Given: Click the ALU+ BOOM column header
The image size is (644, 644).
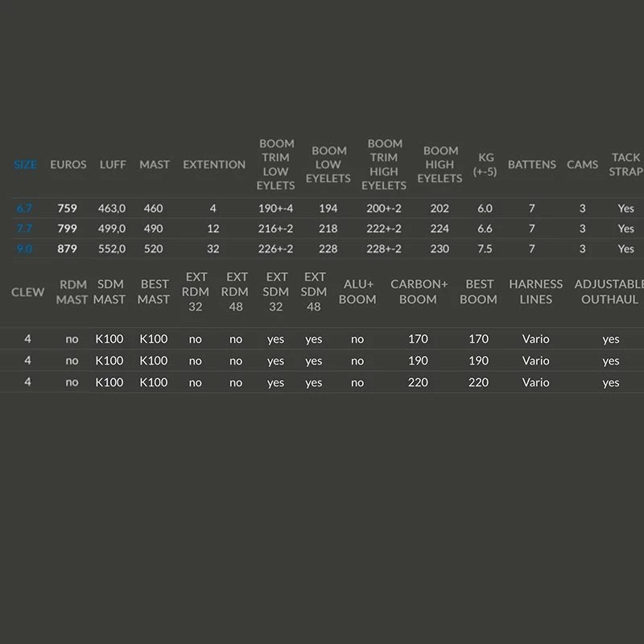Looking at the screenshot, I should (357, 292).
